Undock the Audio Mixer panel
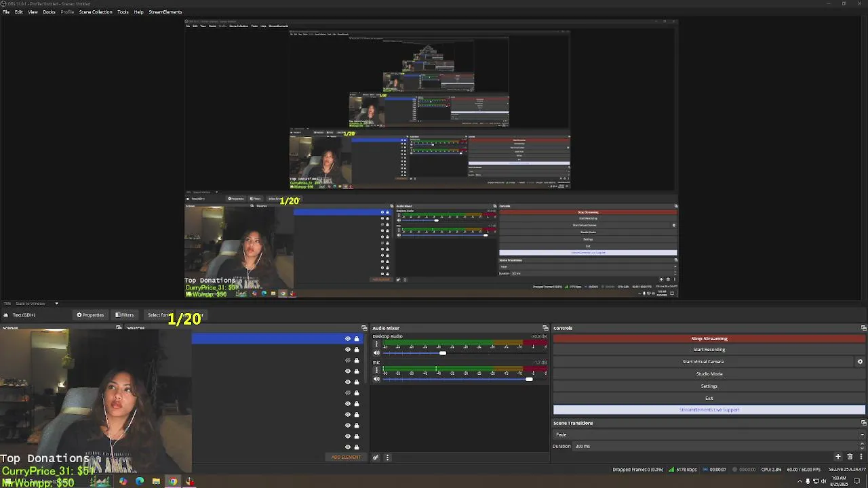 [x=545, y=328]
